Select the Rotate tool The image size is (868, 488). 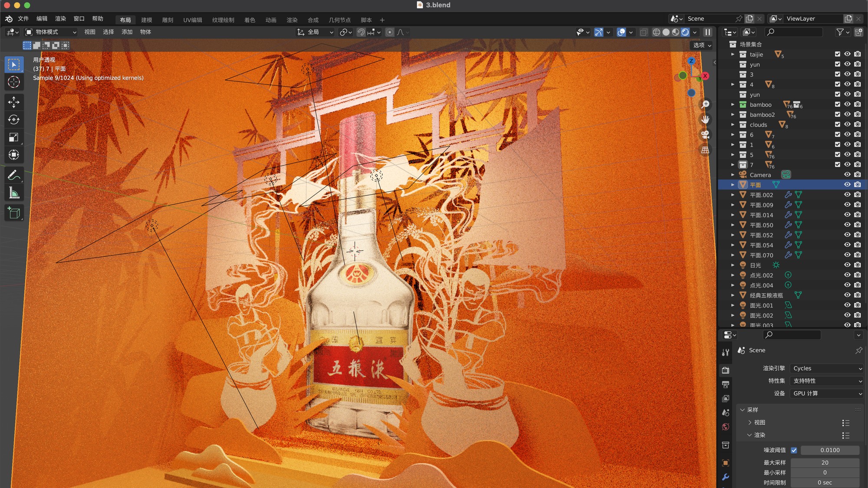point(14,120)
